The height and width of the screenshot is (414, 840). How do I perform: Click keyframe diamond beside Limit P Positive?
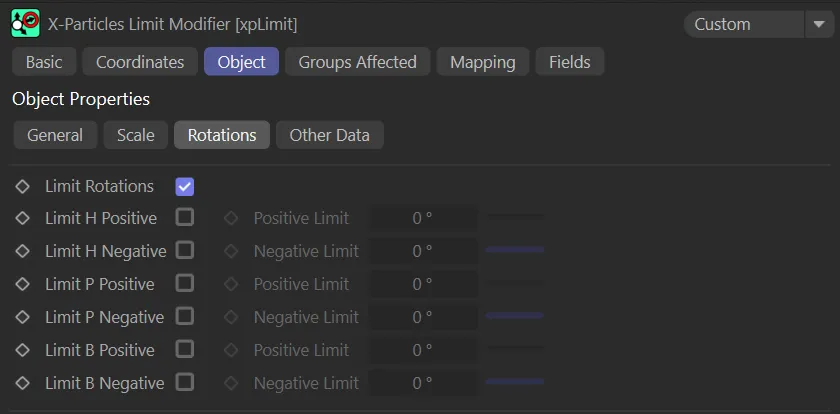[x=23, y=284]
